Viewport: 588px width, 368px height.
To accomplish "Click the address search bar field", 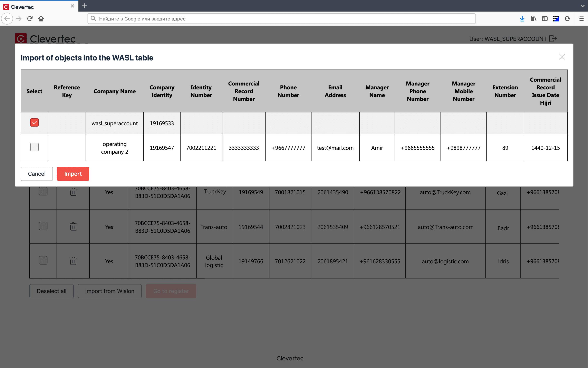I will (x=281, y=19).
